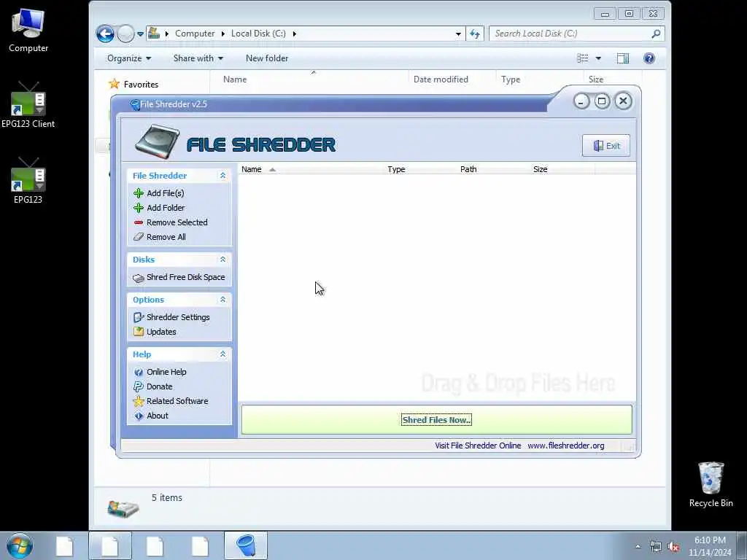This screenshot has width=747, height=560.
Task: Collapse the Help sidebar section
Action: (222, 354)
